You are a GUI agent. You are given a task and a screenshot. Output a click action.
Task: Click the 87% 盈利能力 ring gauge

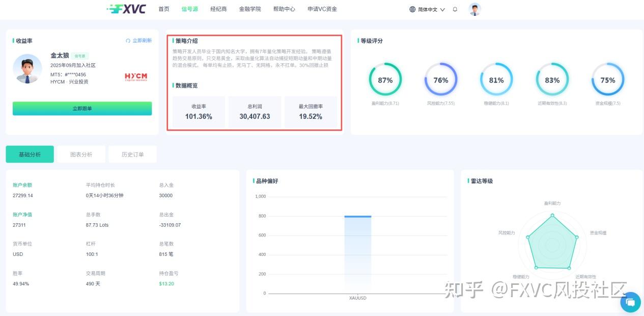[x=385, y=80]
